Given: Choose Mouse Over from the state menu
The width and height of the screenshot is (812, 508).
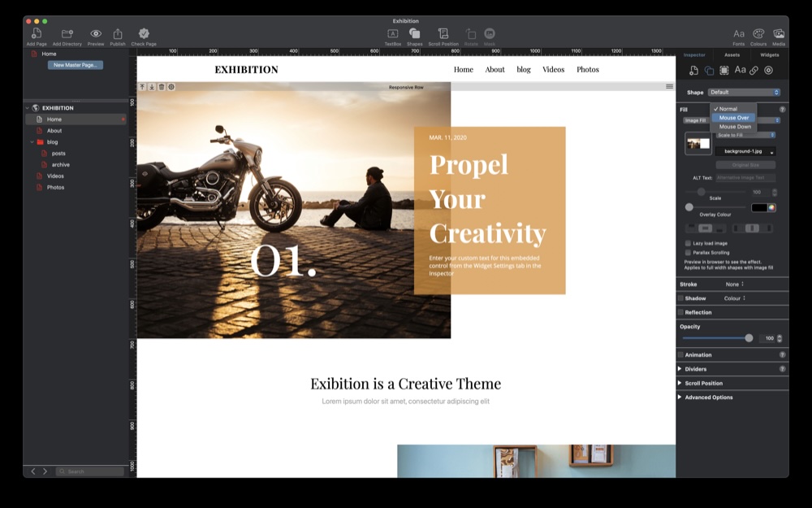Looking at the screenshot, I should [x=733, y=118].
